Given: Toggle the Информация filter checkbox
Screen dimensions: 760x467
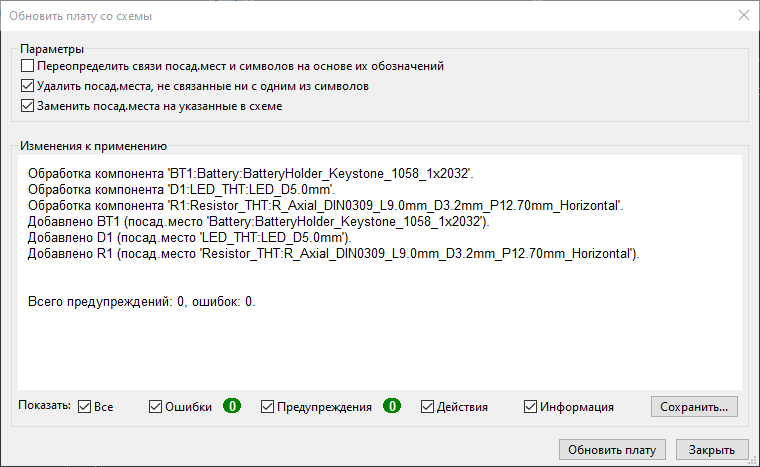Looking at the screenshot, I should 531,407.
